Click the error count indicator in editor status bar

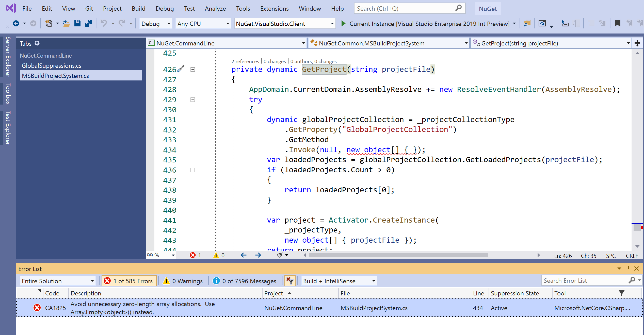pyautogui.click(x=196, y=255)
